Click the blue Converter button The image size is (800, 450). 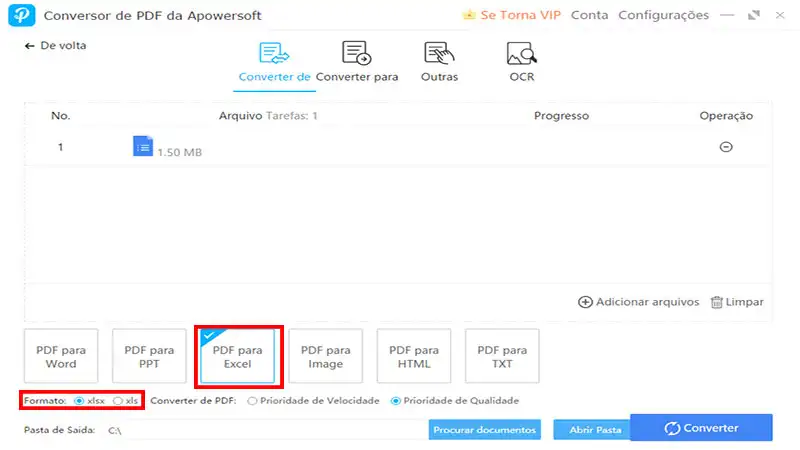702,428
